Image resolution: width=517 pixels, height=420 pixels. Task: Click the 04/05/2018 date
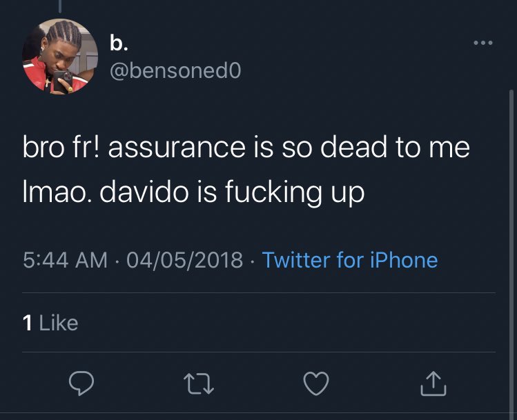[x=185, y=260]
